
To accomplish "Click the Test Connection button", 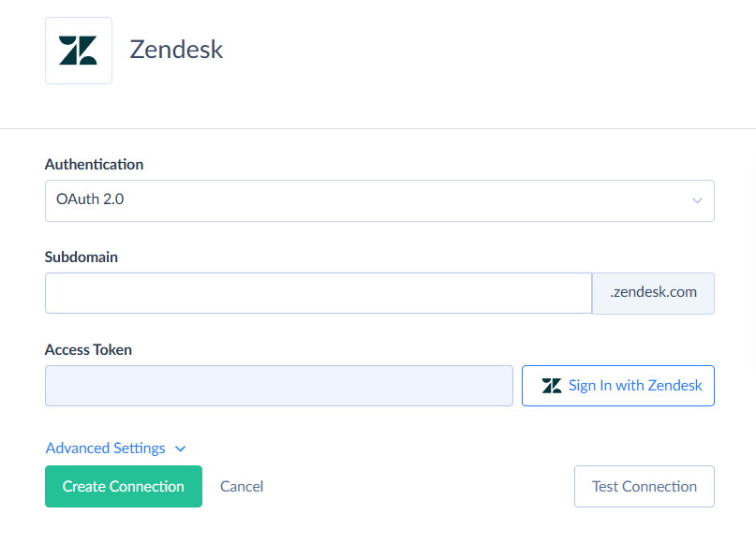I will tap(644, 486).
